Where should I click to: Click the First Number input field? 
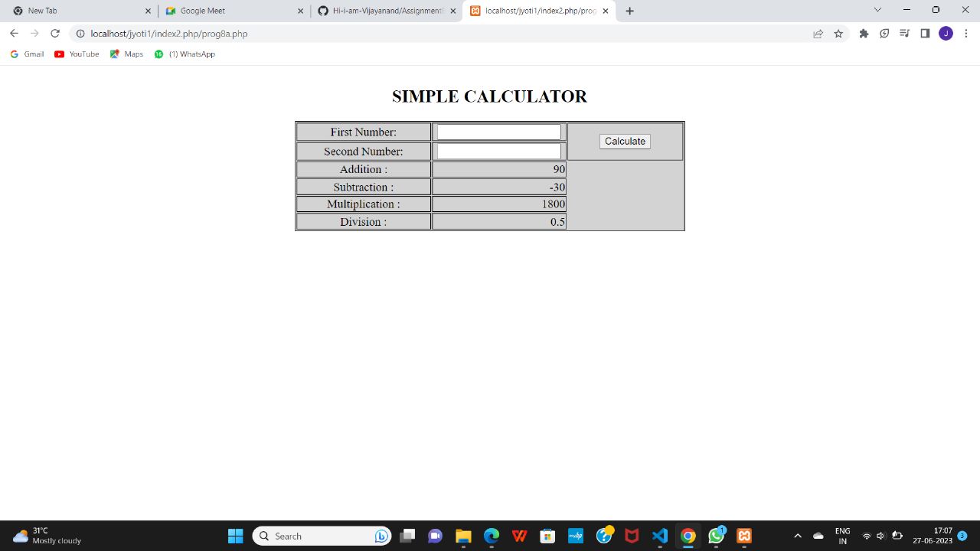pyautogui.click(x=498, y=131)
